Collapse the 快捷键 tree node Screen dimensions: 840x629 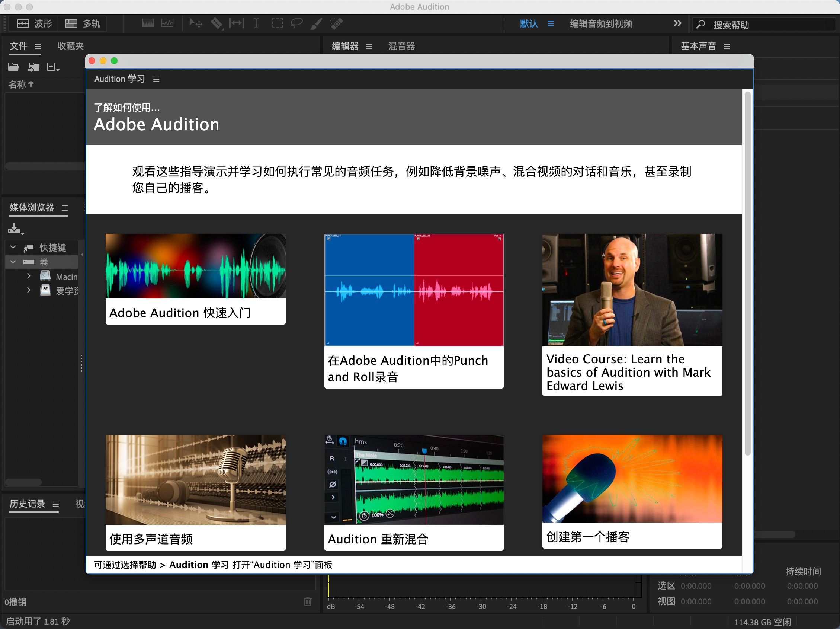[13, 247]
